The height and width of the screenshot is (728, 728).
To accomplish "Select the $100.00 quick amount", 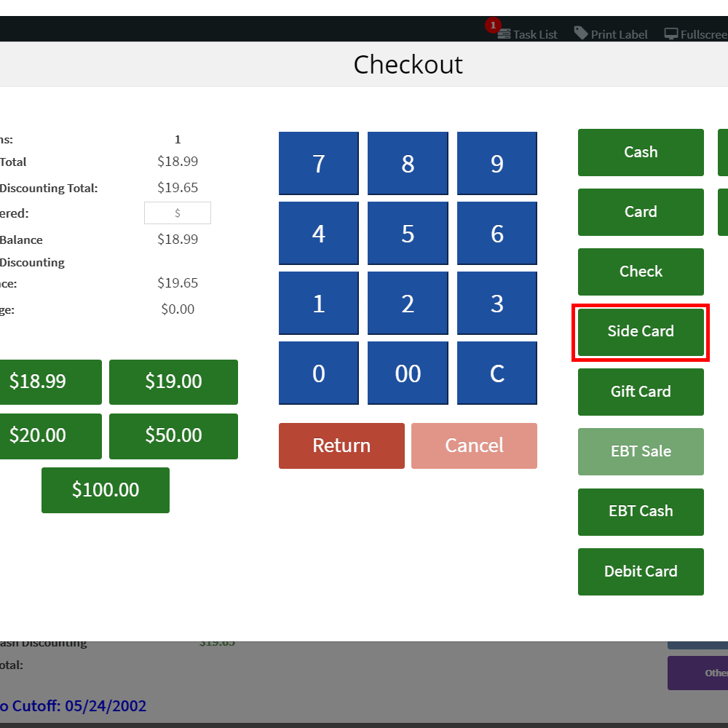I will tap(105, 490).
